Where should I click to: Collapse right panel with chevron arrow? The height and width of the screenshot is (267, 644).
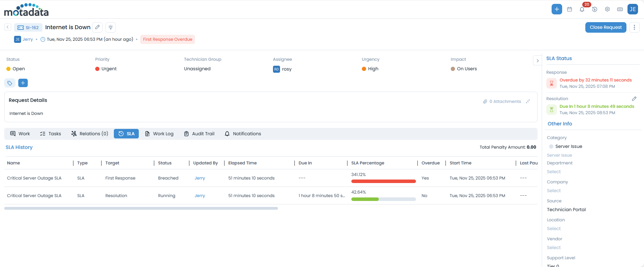tap(537, 61)
